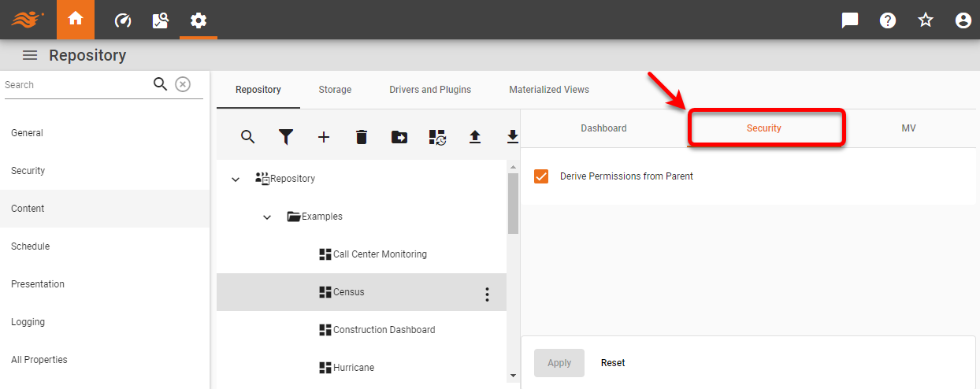The image size is (980, 389).
Task: Open the repository tree filter
Action: [x=286, y=137]
